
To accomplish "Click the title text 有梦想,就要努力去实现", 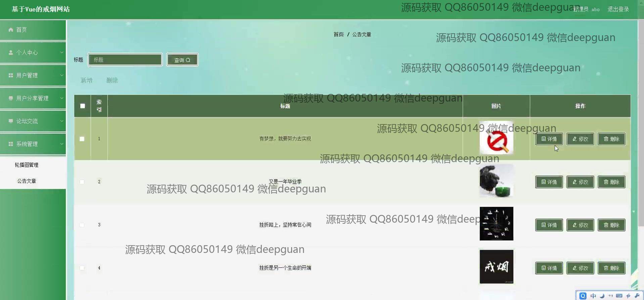I will tap(285, 139).
